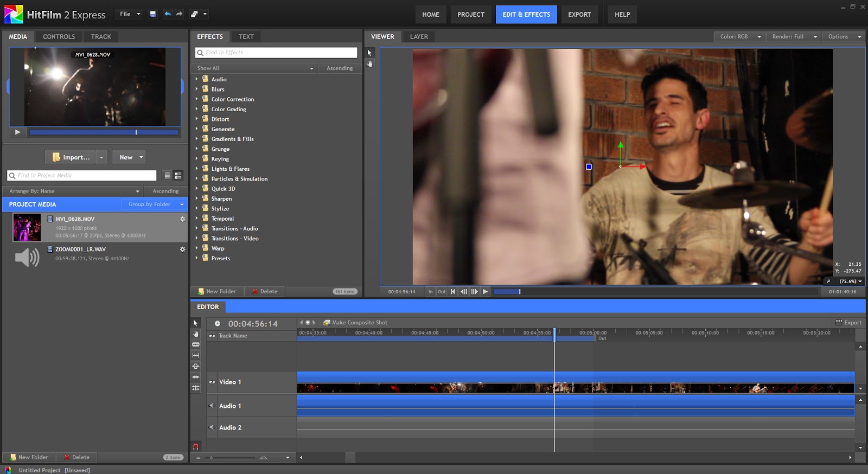Open the New media dropdown
Viewport: 868px width, 474px height.
click(x=129, y=157)
